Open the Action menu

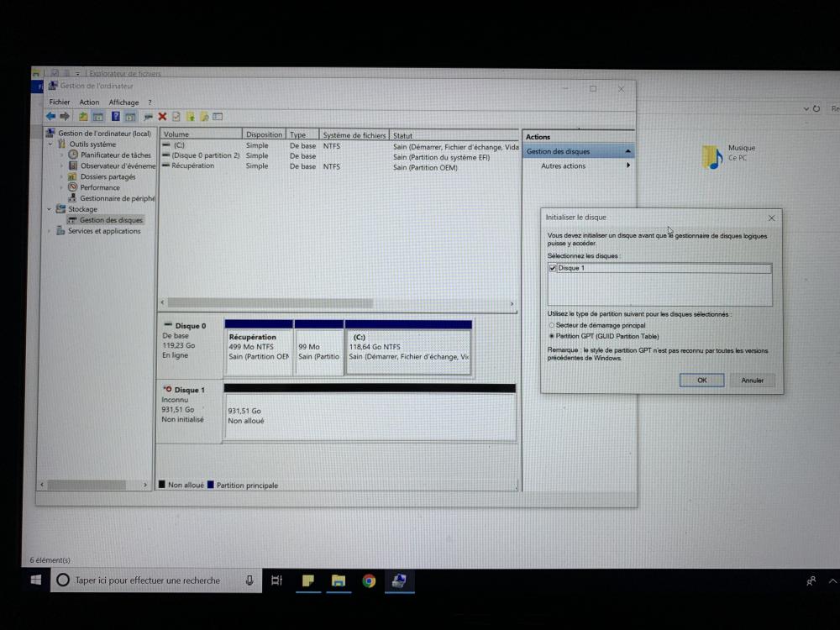coord(89,102)
